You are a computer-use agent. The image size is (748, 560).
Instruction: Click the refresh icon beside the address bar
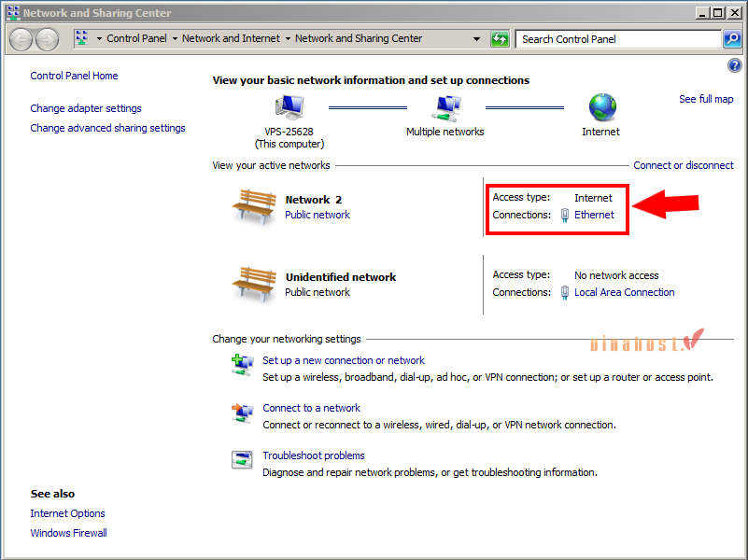(500, 39)
